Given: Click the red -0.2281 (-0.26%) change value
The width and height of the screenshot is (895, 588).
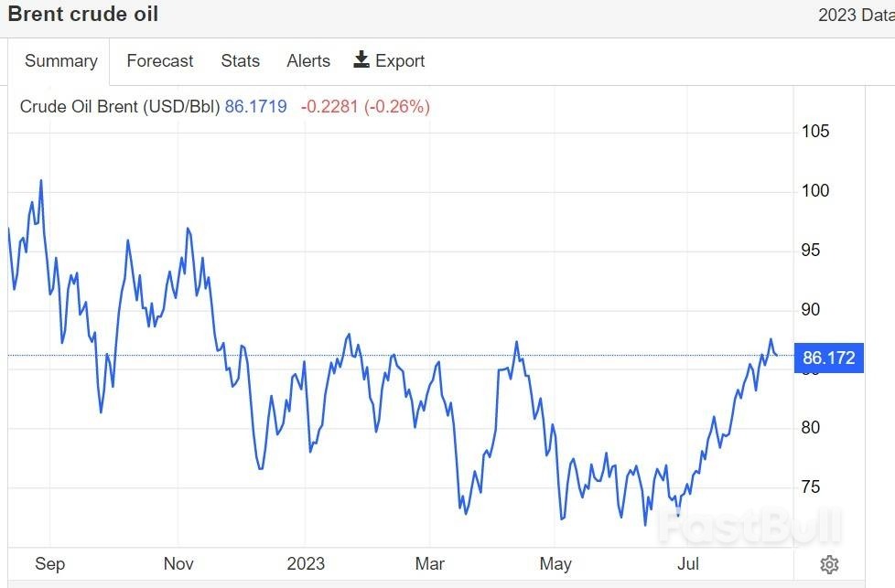Looking at the screenshot, I should point(365,107).
